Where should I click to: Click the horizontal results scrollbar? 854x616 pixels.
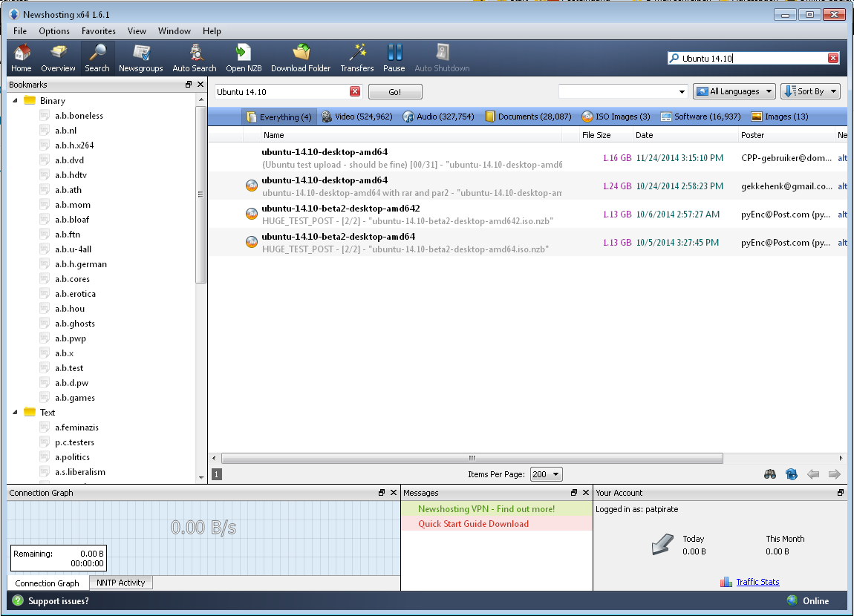(472, 458)
